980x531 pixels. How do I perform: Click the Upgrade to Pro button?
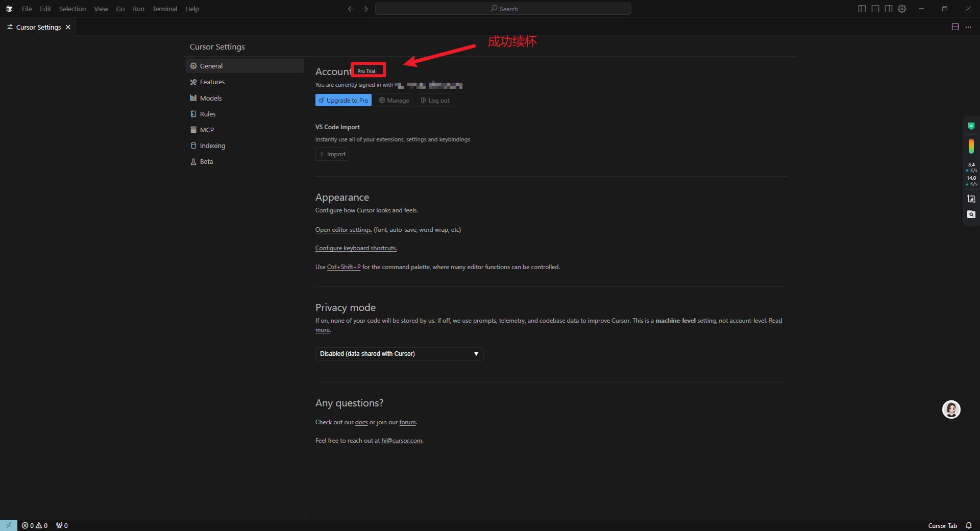pyautogui.click(x=343, y=101)
